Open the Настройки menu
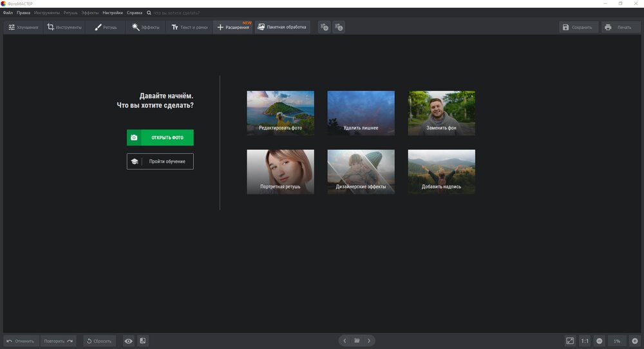 click(113, 13)
